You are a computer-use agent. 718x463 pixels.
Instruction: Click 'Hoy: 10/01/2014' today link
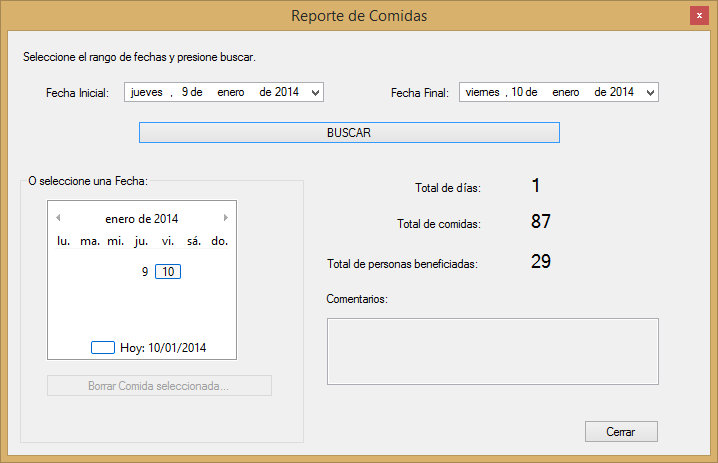(163, 348)
